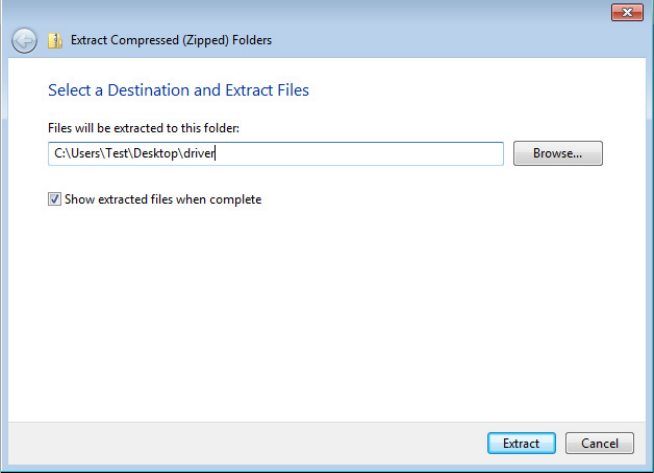Click the 'Select a Destination and Extract Files' heading

point(178,90)
